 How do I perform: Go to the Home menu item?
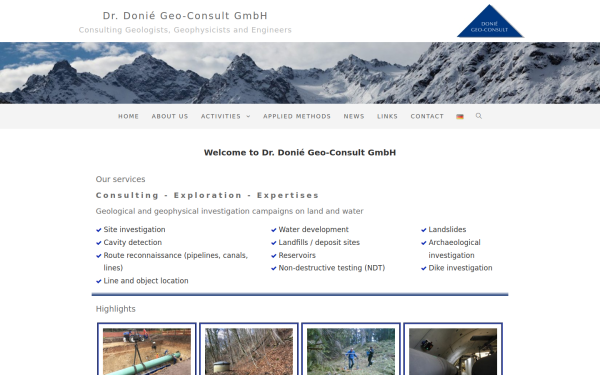click(x=128, y=116)
